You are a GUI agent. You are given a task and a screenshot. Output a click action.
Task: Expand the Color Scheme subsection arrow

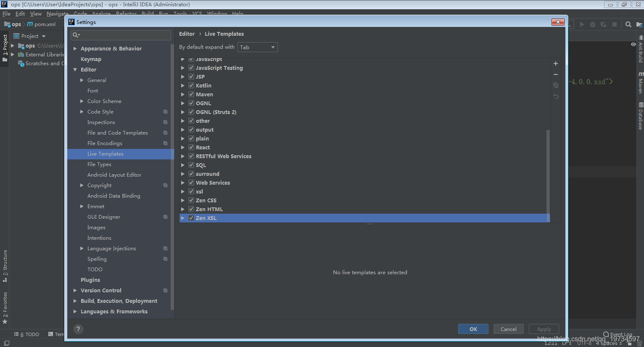tap(82, 101)
